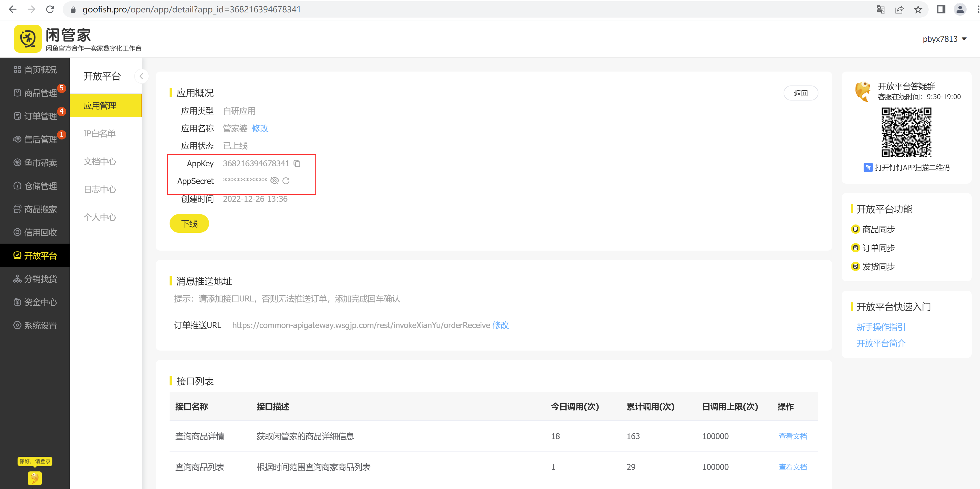This screenshot has height=489, width=980.
Task: Copy the AppKey with the copy icon
Action: click(x=297, y=164)
